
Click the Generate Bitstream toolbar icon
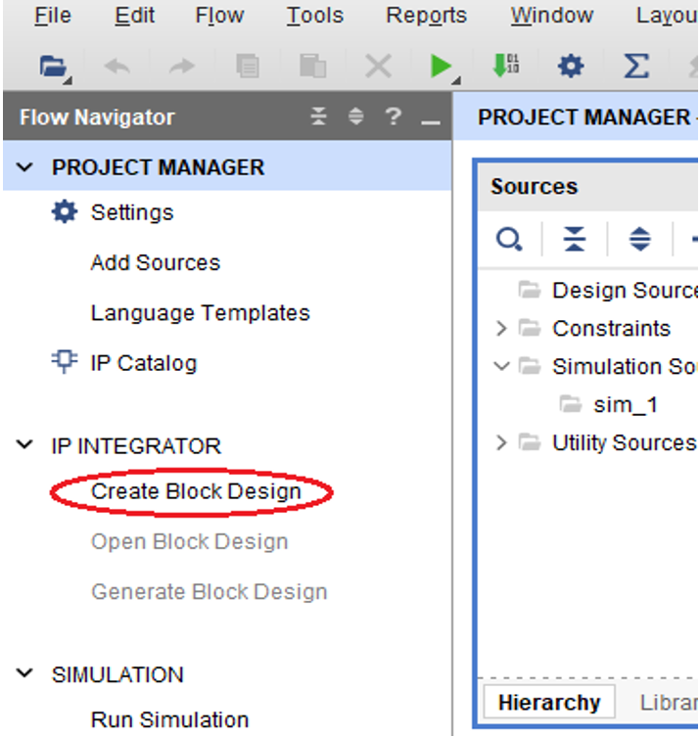point(505,67)
